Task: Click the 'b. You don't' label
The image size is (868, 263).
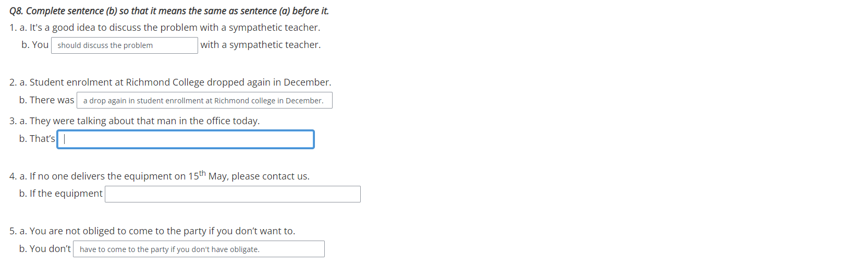Action: [x=45, y=249]
